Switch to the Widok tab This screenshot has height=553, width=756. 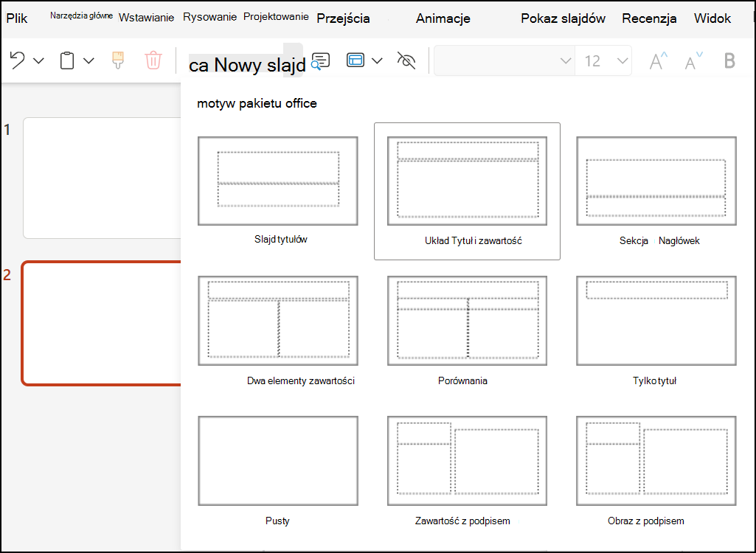712,18
